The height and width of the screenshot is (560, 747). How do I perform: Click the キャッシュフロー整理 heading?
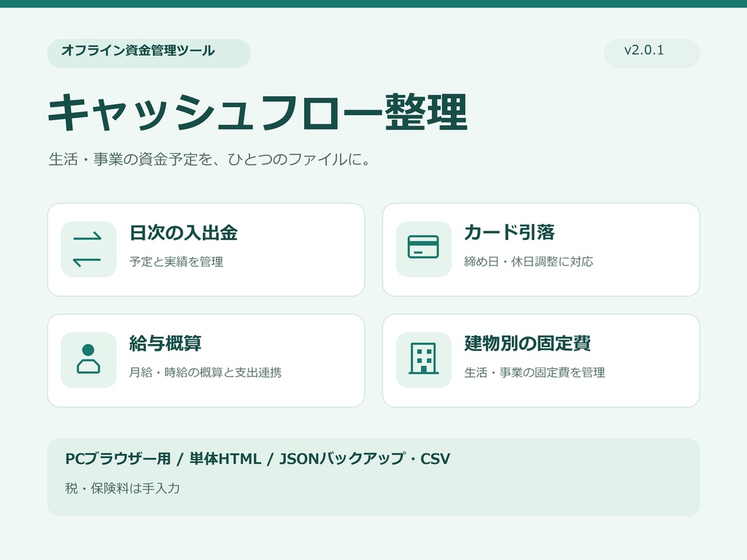[x=258, y=112]
